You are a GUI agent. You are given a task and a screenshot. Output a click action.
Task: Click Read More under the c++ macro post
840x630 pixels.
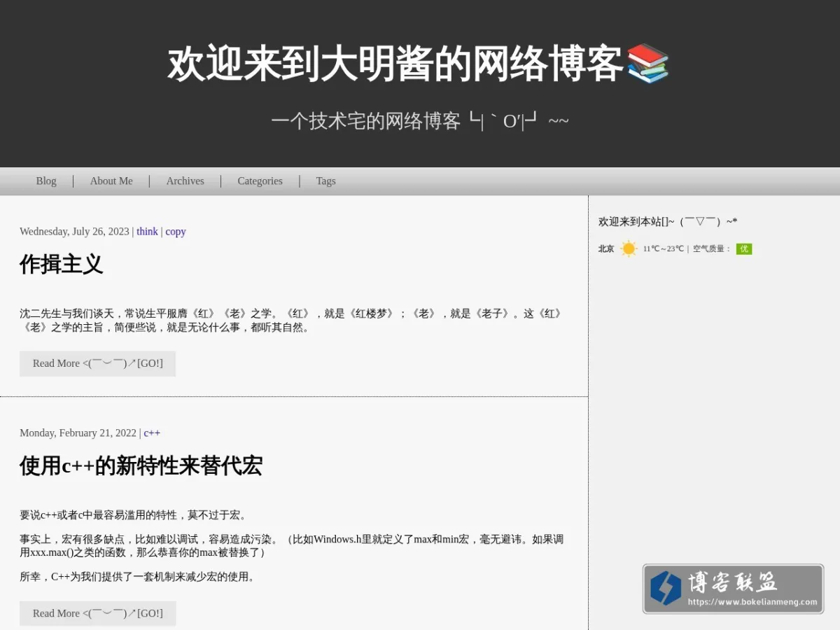coord(97,613)
